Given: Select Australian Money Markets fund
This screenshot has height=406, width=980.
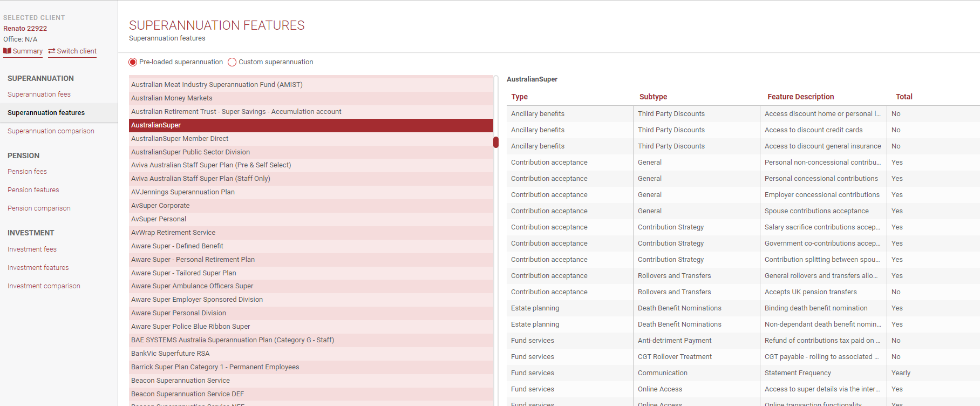Looking at the screenshot, I should point(311,98).
